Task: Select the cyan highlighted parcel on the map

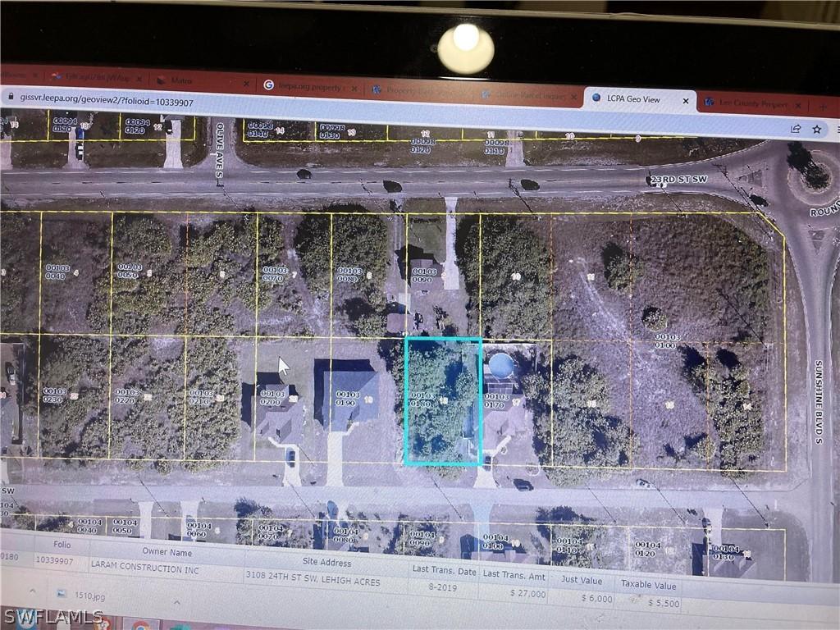Action: 442,402
